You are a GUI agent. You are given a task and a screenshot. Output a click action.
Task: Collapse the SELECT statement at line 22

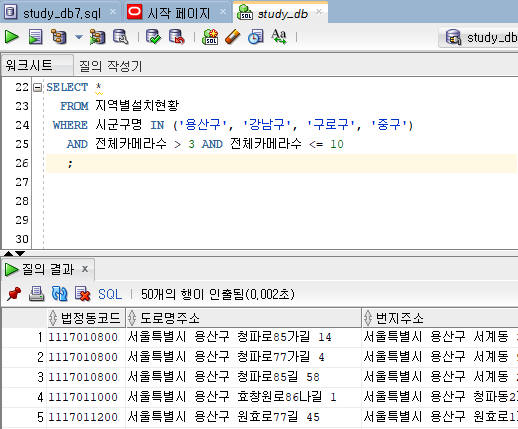click(37, 88)
